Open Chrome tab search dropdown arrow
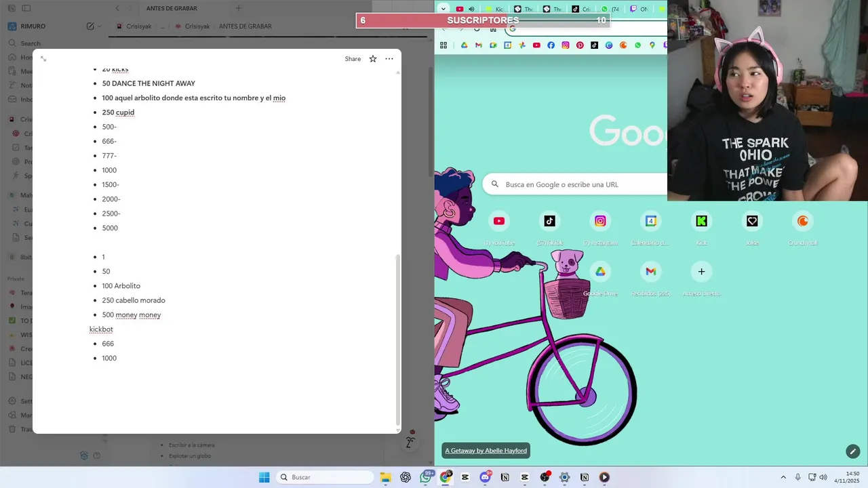This screenshot has width=868, height=488. [443, 9]
